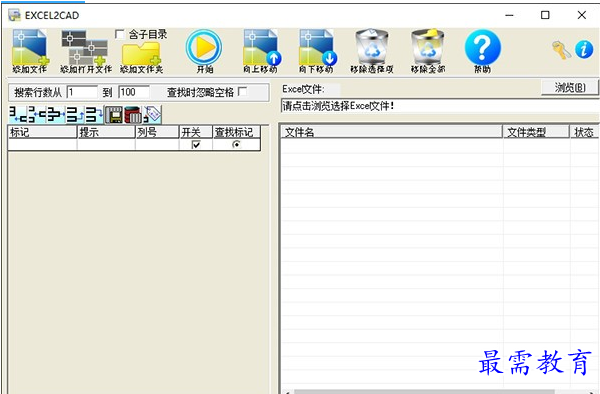
Task: Click the third marker-row icon with double arrows
Action: 55,115
